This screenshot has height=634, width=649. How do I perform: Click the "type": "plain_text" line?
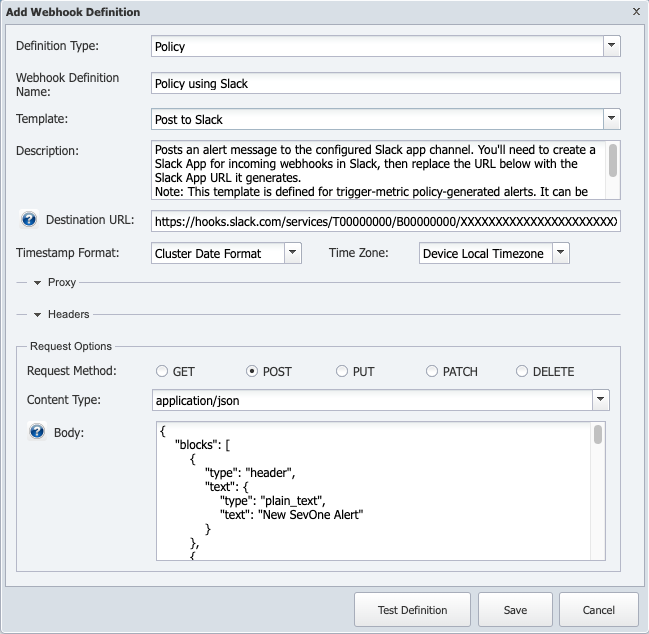[272, 501]
